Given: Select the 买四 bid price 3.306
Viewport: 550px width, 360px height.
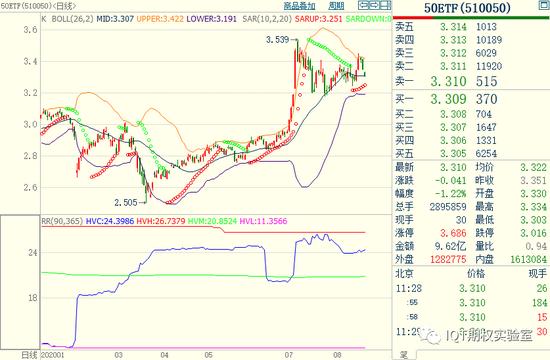Looking at the screenshot, I should tap(453, 140).
